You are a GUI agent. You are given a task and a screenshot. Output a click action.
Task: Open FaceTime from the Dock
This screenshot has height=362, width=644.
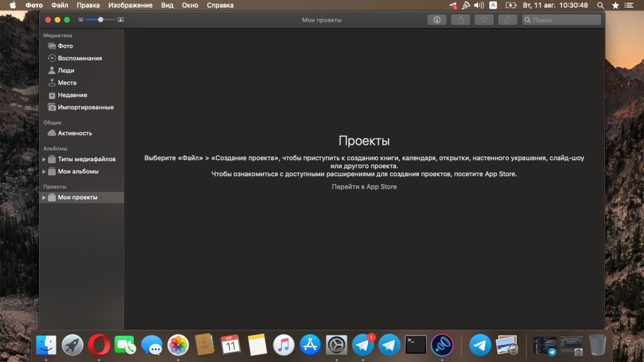125,345
